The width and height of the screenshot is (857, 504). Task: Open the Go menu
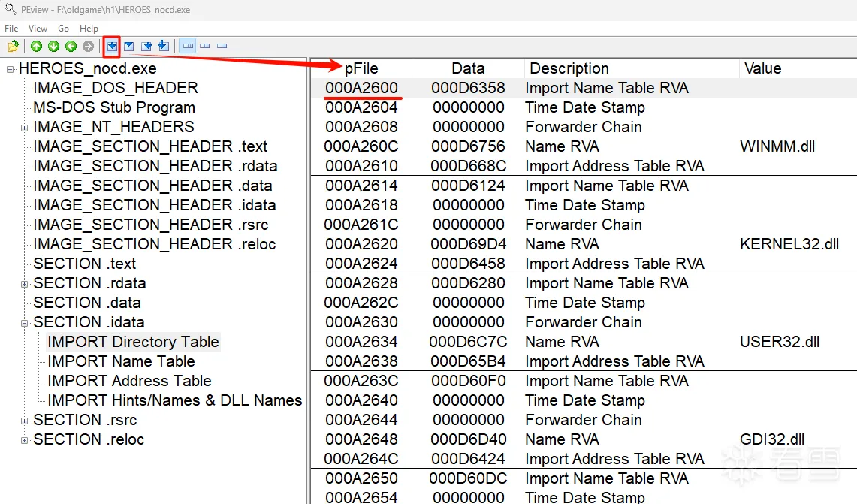coord(64,29)
